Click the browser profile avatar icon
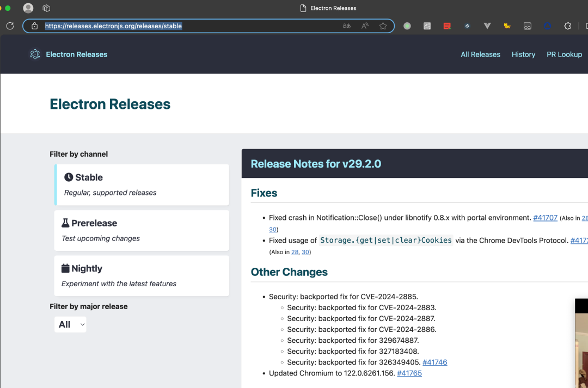588x388 pixels. (x=28, y=8)
